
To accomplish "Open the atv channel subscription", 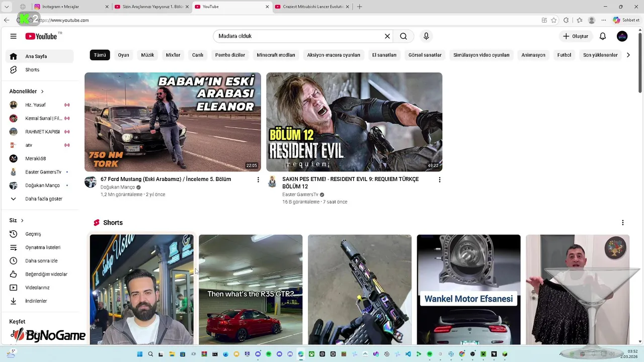I will pos(40,145).
